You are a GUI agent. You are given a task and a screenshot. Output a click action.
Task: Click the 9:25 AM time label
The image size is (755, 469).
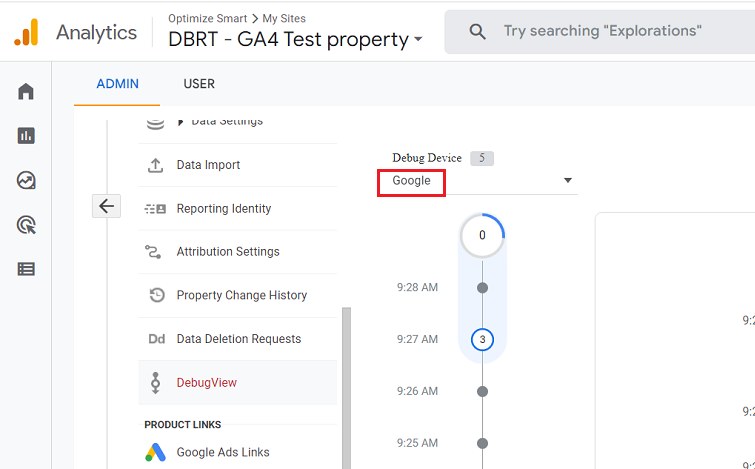pos(417,443)
